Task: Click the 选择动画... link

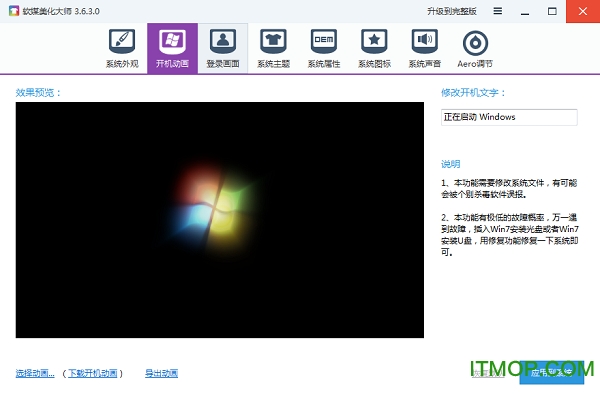Action: click(x=35, y=373)
